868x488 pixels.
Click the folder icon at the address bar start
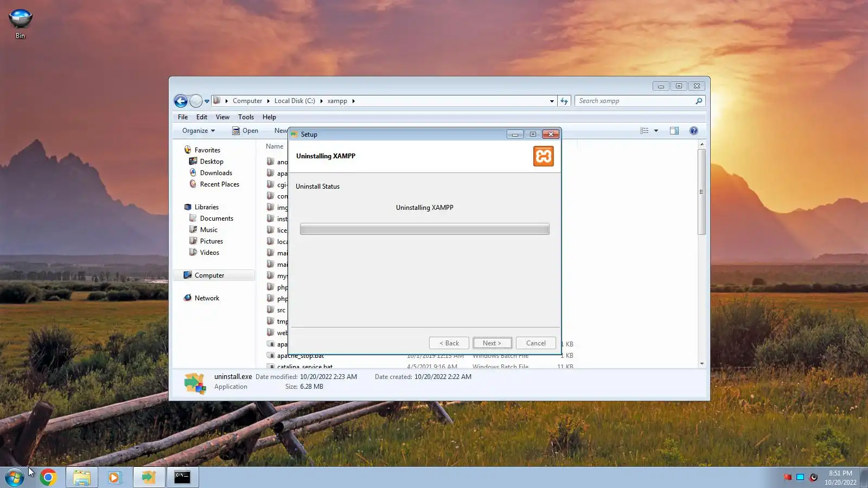tap(217, 101)
